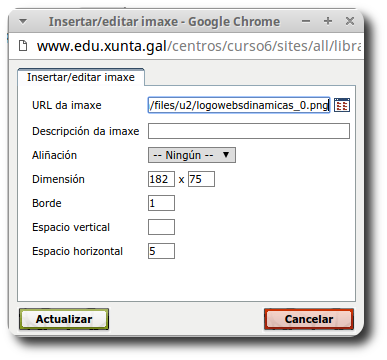Close the Insertar/editar imaxe window

coord(350,21)
